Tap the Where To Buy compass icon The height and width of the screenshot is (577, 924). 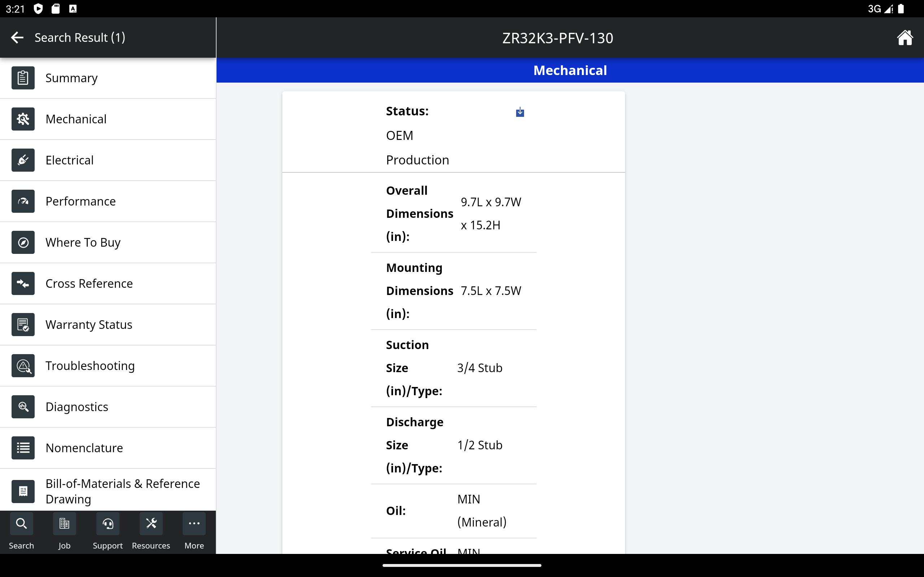pos(23,242)
